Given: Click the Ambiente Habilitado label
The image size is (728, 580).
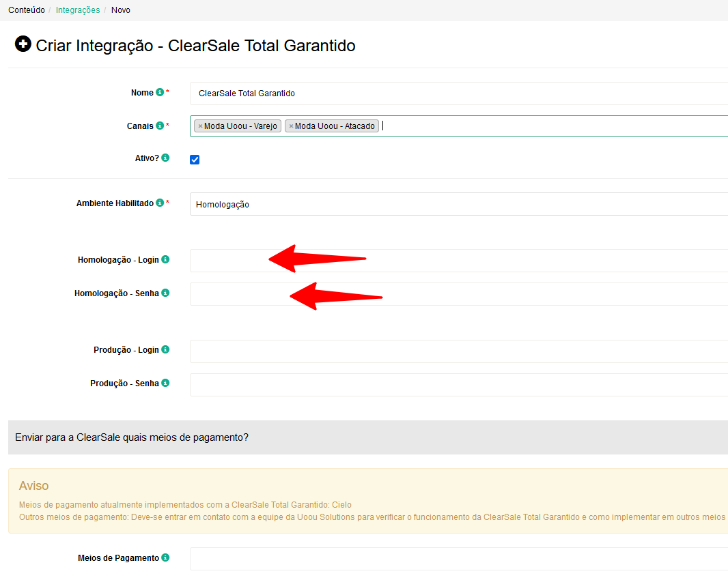Looking at the screenshot, I should 115,203.
